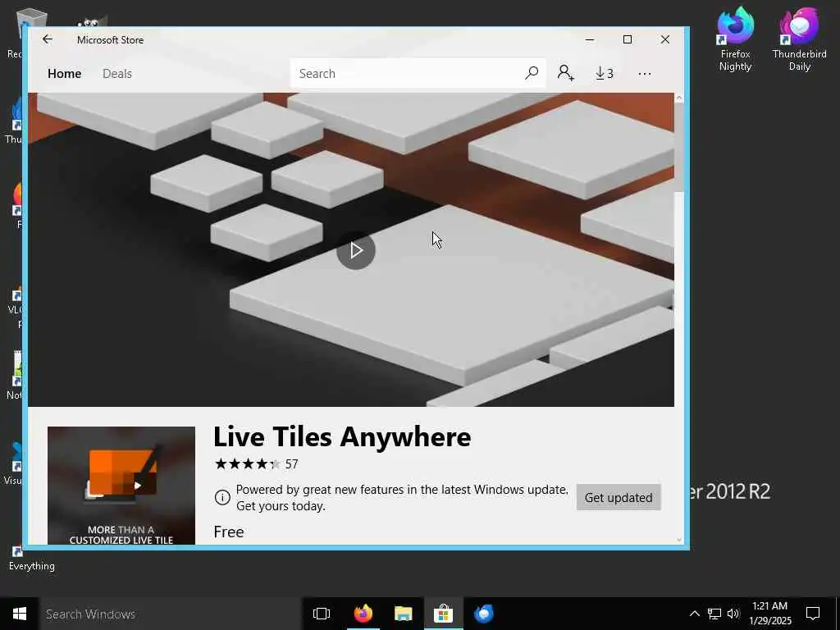Open the See more ellipsis menu

point(645,73)
